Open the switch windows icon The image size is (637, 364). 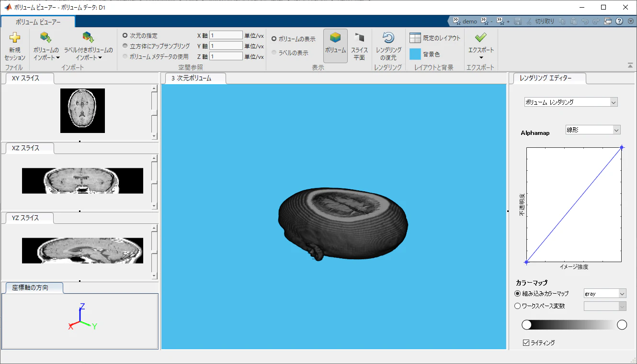click(608, 21)
